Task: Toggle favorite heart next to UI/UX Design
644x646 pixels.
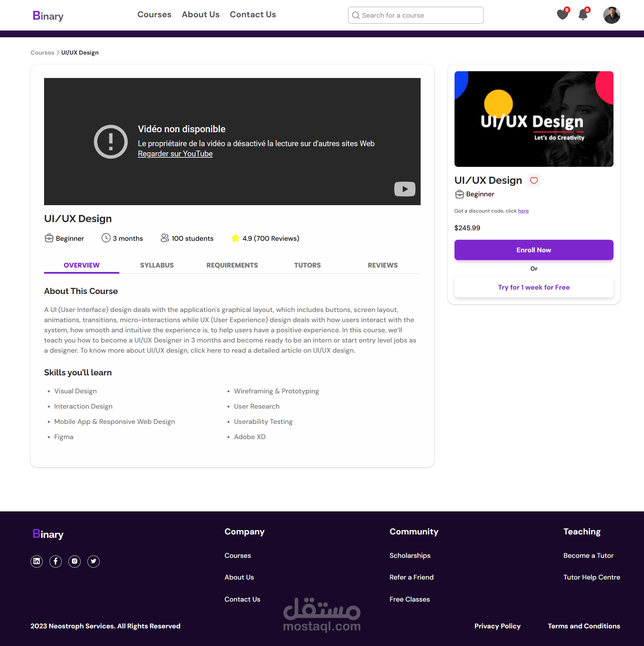Action: coord(534,180)
